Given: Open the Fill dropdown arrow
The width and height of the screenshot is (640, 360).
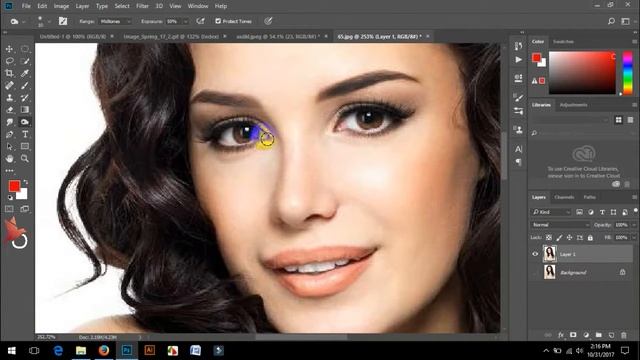Looking at the screenshot, I should pos(634,238).
